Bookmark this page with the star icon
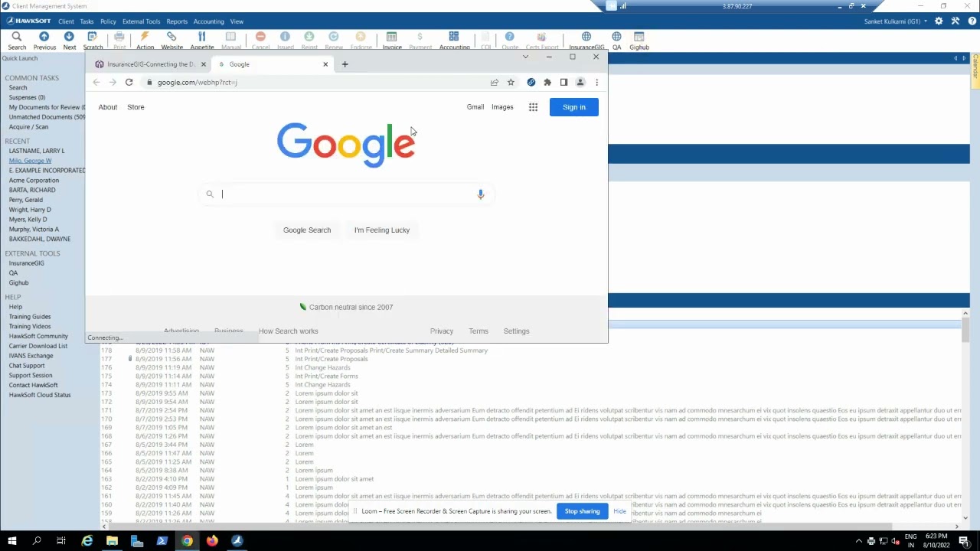 (511, 82)
